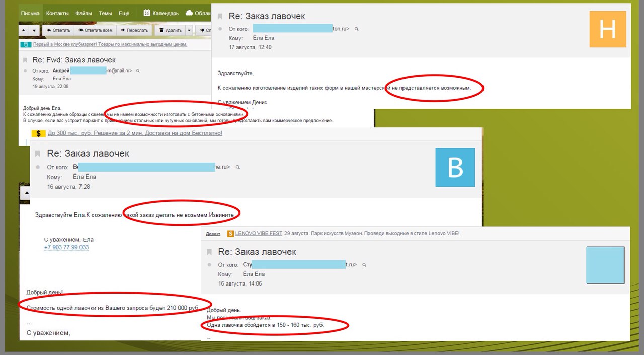Go to next message with down arrow
This screenshot has width=644, height=355.
point(34,30)
